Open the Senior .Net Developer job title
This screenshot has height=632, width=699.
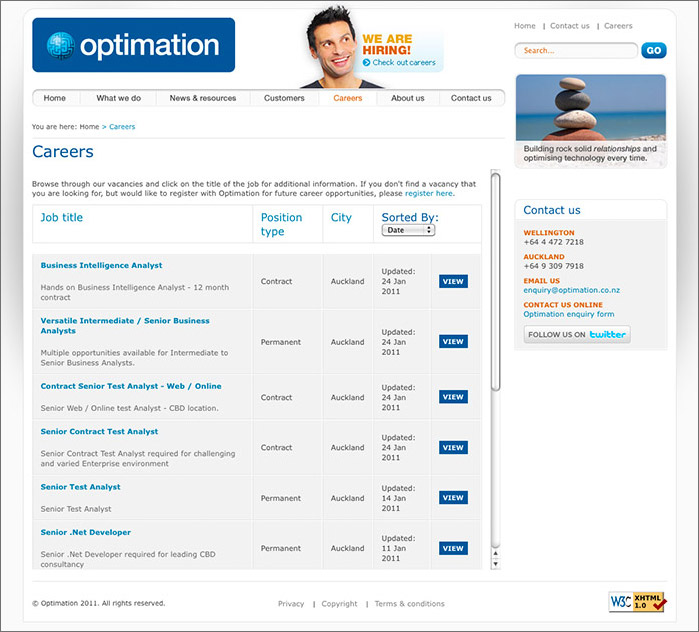(x=86, y=532)
